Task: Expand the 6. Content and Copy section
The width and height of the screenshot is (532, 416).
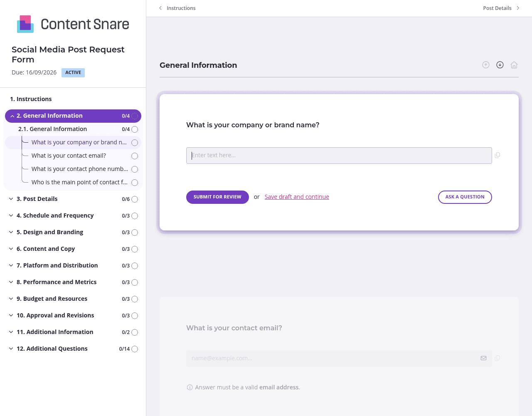Action: (x=11, y=249)
